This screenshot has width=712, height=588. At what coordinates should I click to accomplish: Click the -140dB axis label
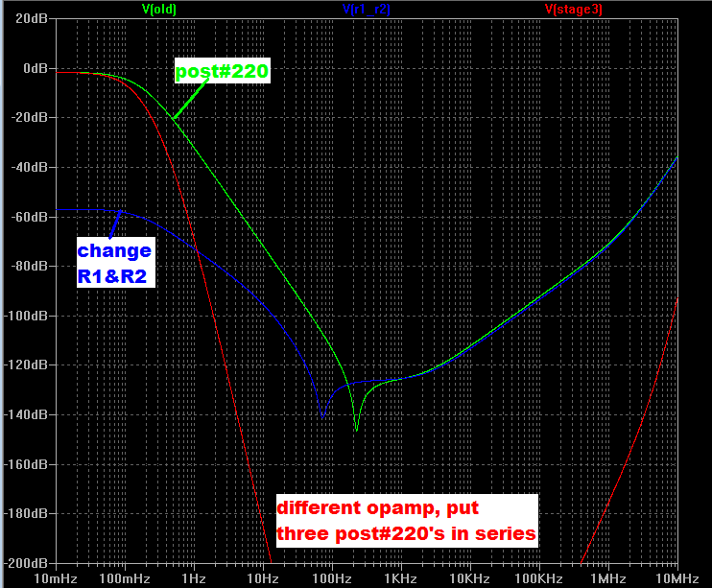pos(26,414)
